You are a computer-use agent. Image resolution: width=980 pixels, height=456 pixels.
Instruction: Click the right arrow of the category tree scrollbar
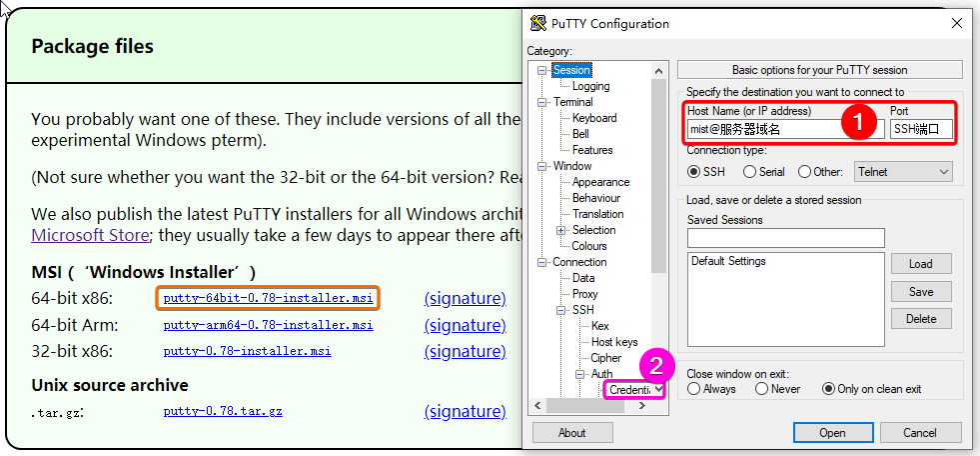(x=642, y=405)
